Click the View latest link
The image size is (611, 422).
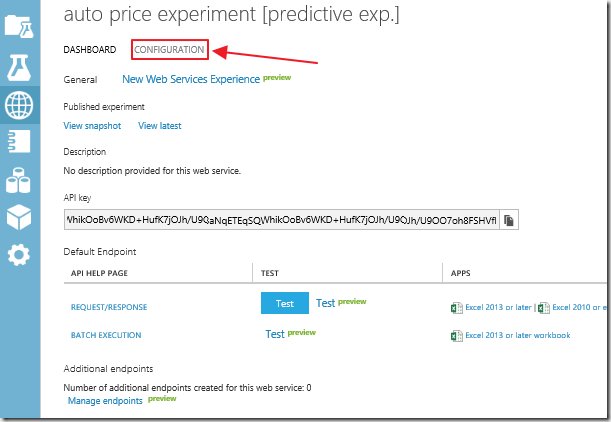pos(160,126)
